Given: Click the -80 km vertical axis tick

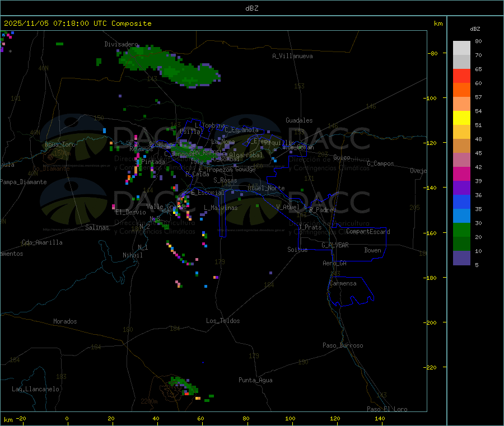Looking at the screenshot, I should coord(433,53).
